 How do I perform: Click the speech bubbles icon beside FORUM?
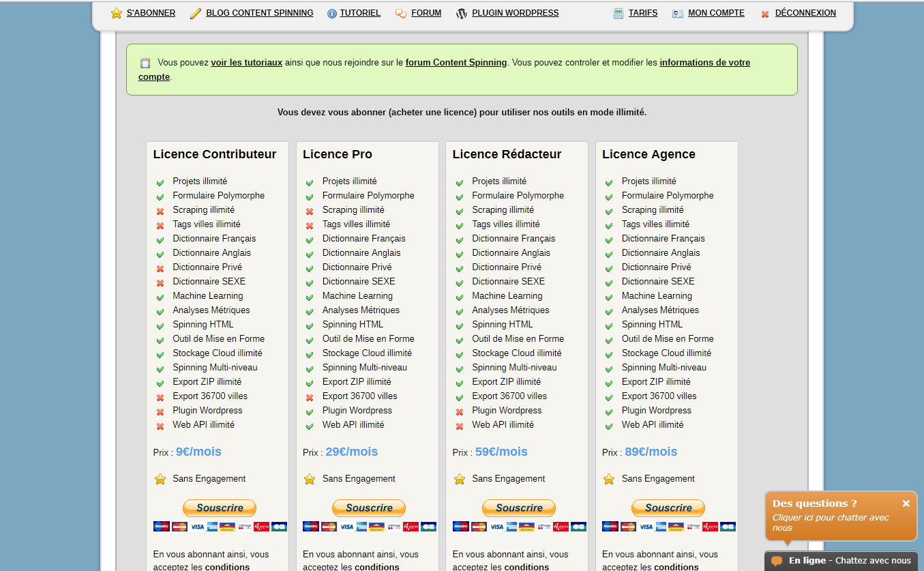[401, 14]
